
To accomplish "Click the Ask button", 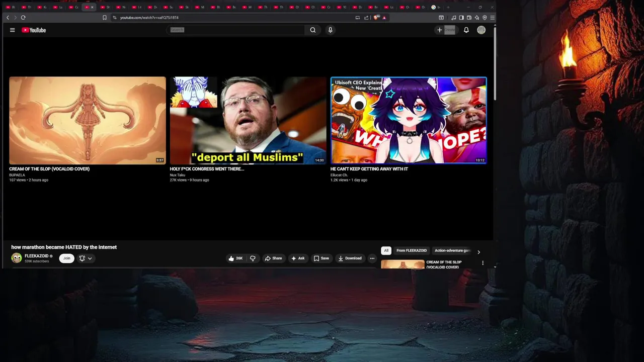I will tap(298, 258).
